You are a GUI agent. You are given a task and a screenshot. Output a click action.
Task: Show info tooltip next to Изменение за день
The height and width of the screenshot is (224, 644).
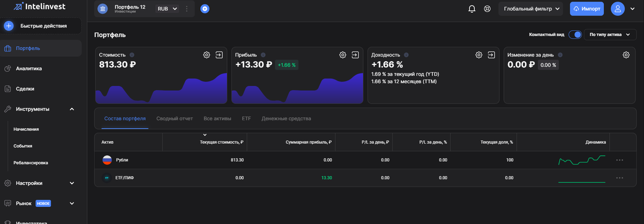pyautogui.click(x=560, y=55)
